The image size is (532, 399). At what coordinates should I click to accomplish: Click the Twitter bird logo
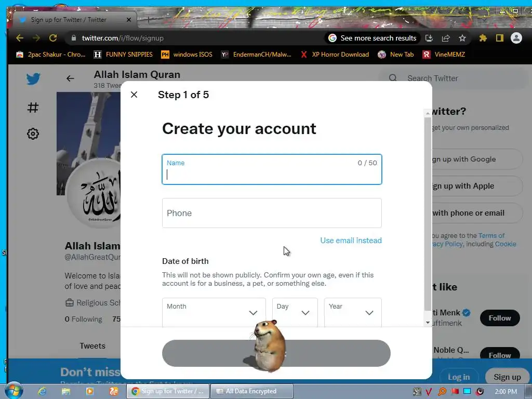tap(33, 79)
